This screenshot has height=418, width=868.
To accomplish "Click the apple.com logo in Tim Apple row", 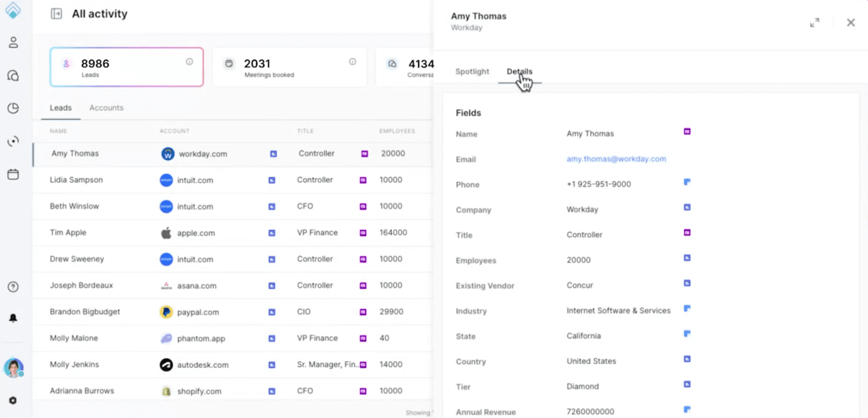I will tap(166, 233).
